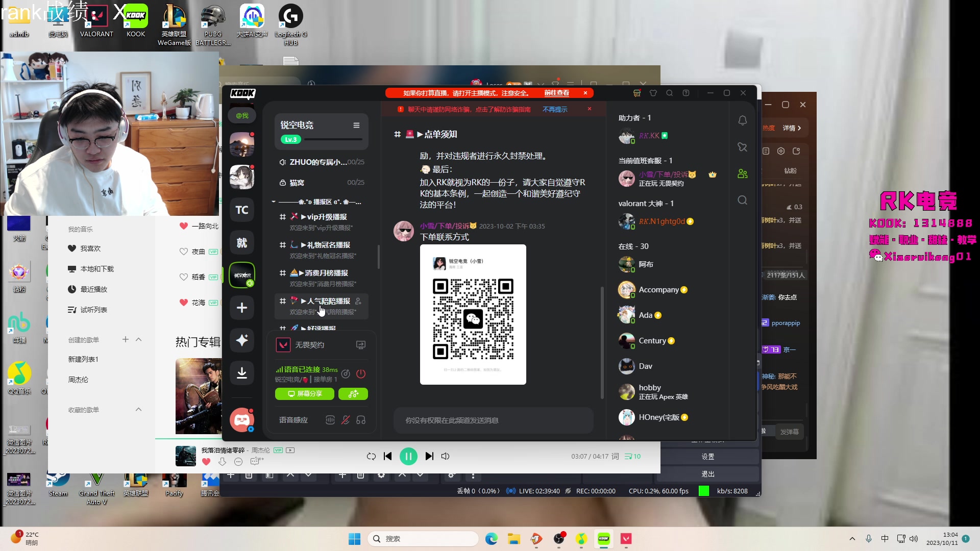Download the current song
The image size is (980, 551).
(x=222, y=462)
